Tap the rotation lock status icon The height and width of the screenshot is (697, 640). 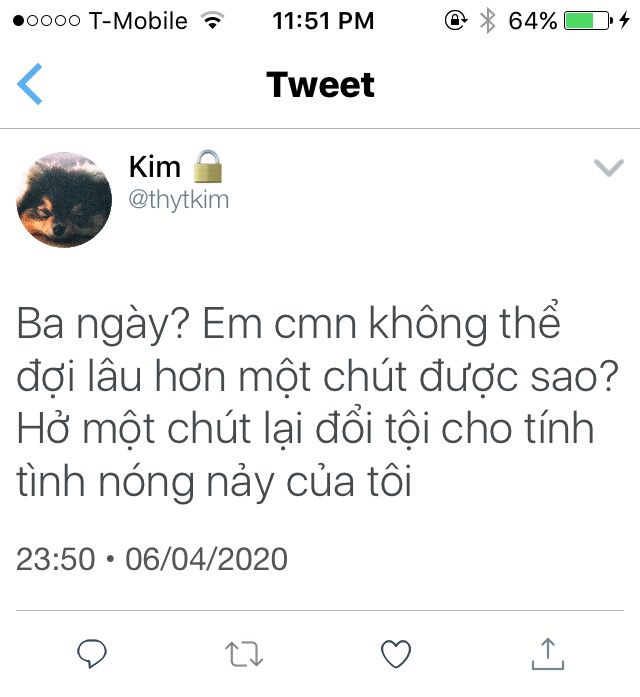coord(456,20)
